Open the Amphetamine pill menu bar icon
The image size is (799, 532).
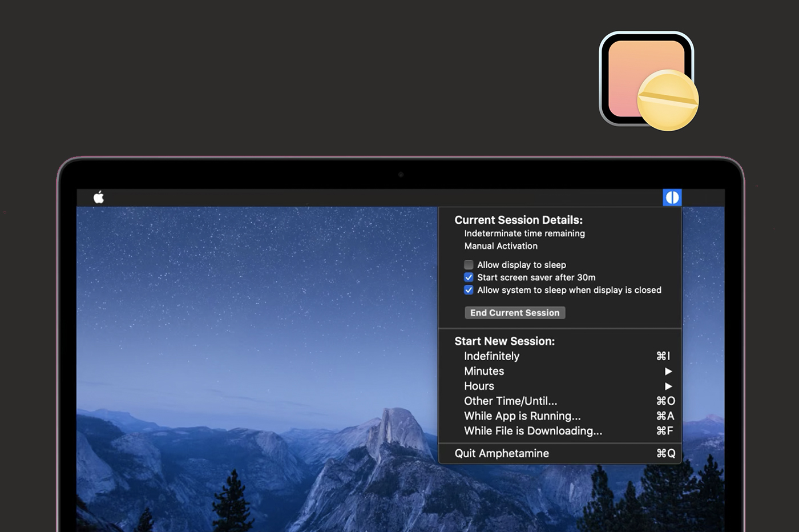(672, 198)
